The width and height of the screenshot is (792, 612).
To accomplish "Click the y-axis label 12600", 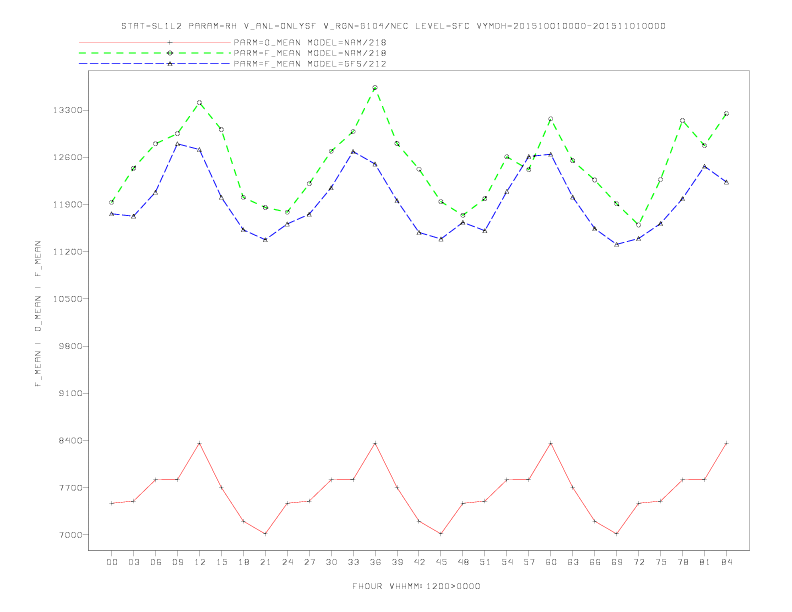I will point(68,158).
